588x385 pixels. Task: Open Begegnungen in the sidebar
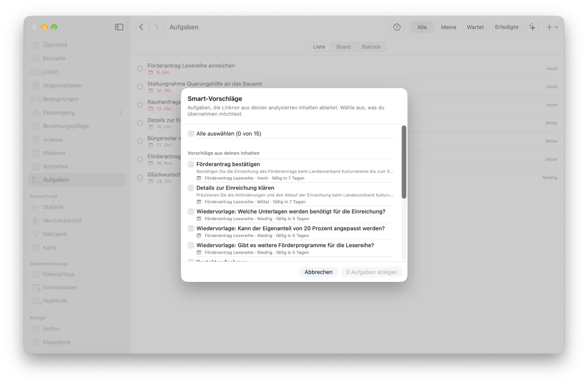(77, 99)
